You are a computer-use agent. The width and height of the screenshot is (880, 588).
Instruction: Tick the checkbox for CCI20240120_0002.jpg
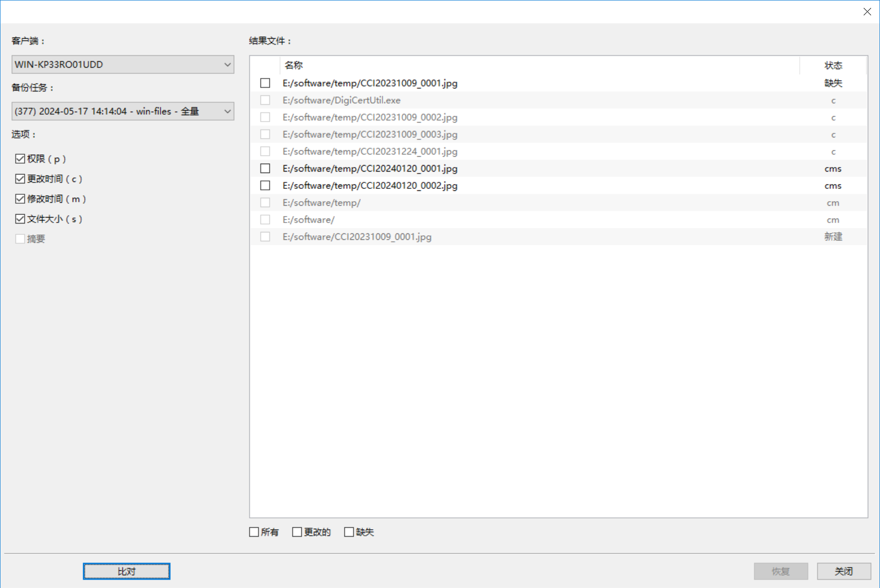pyautogui.click(x=265, y=185)
